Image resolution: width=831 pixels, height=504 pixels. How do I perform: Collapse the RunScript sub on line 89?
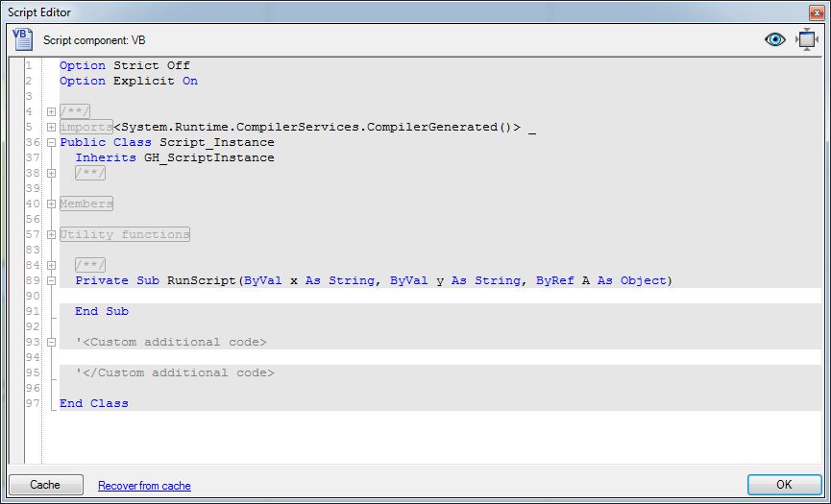click(x=52, y=280)
